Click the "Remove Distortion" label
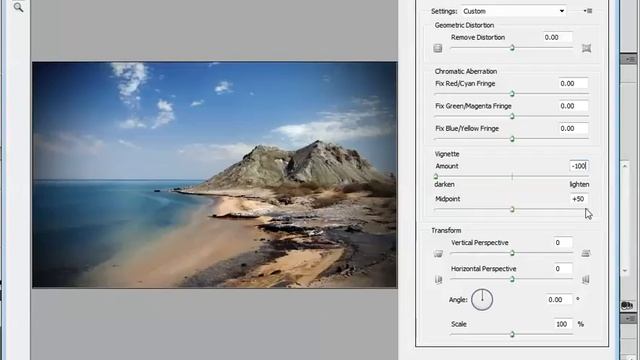This screenshot has width=640, height=360. point(478,37)
